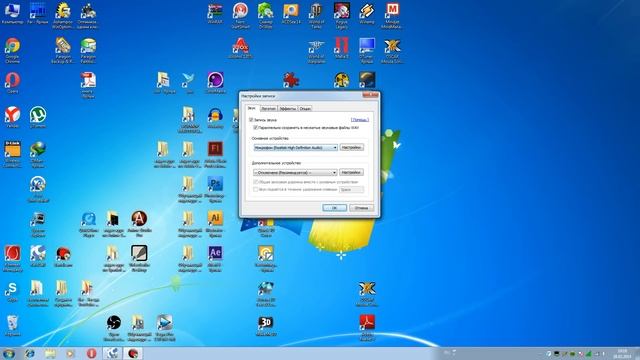
Task: Click the system tray clock
Action: [x=622, y=353]
